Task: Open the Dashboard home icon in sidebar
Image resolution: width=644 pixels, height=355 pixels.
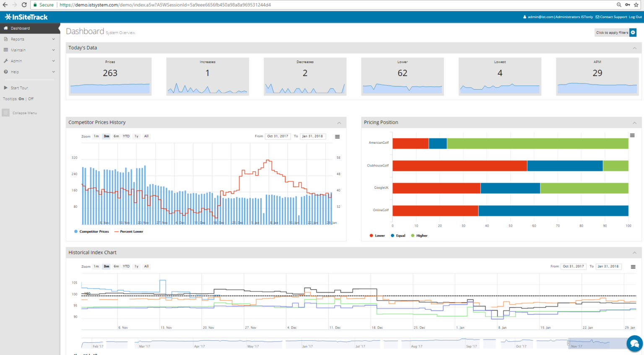Action: (x=5, y=28)
